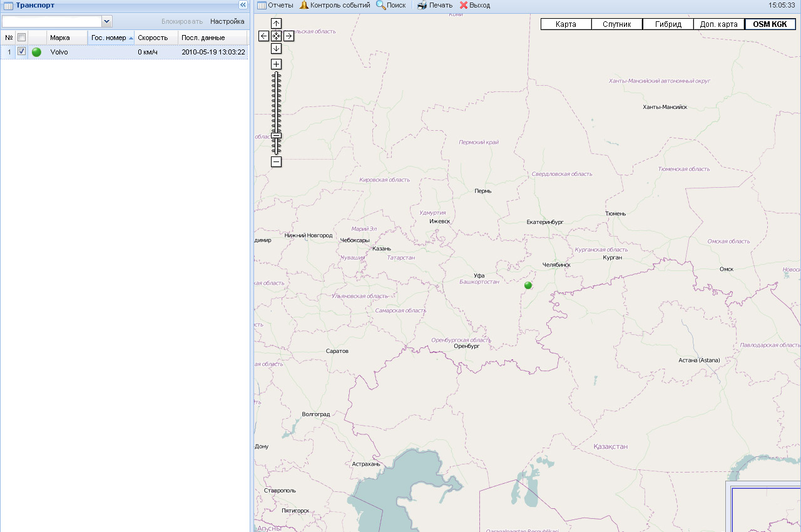Collapse the Транспорт side panel
801x532 pixels.
tap(243, 5)
